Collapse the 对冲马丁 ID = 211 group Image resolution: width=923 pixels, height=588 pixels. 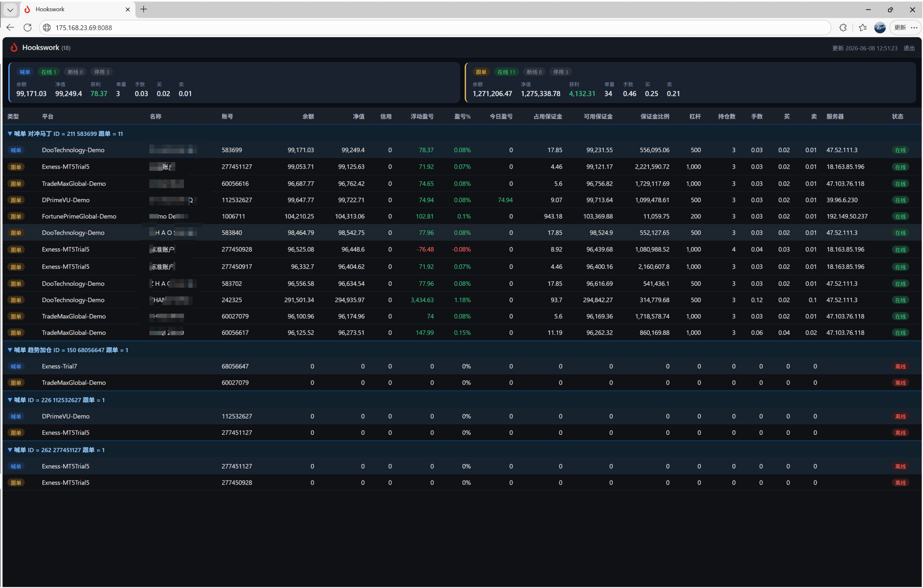[10, 134]
